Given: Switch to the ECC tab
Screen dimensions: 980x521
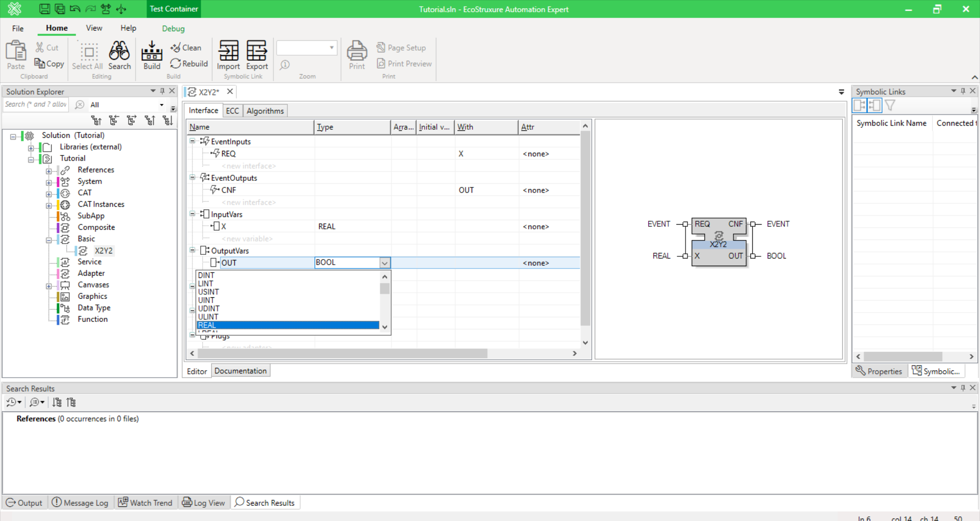Looking at the screenshot, I should point(232,111).
